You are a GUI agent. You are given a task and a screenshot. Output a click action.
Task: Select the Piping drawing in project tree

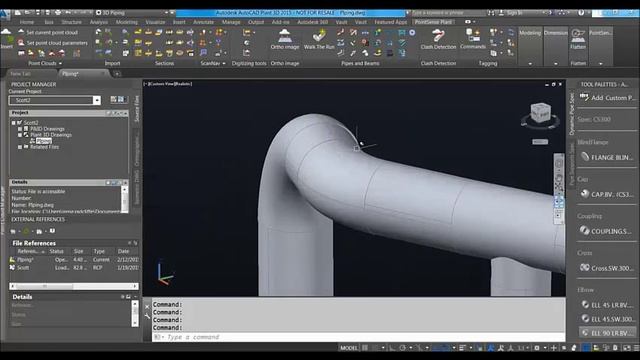tap(44, 141)
